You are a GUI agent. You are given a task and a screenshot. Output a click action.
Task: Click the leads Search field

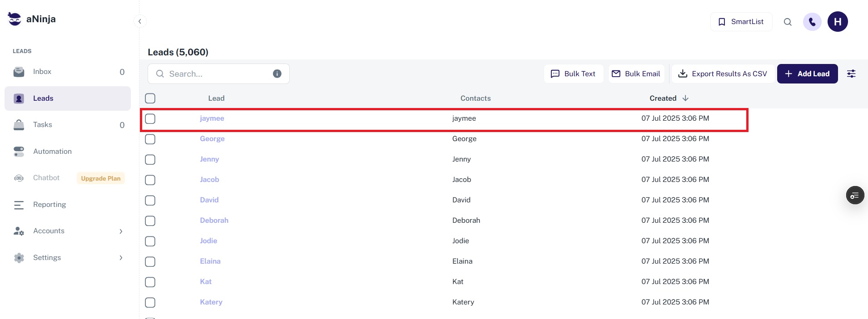pos(218,74)
